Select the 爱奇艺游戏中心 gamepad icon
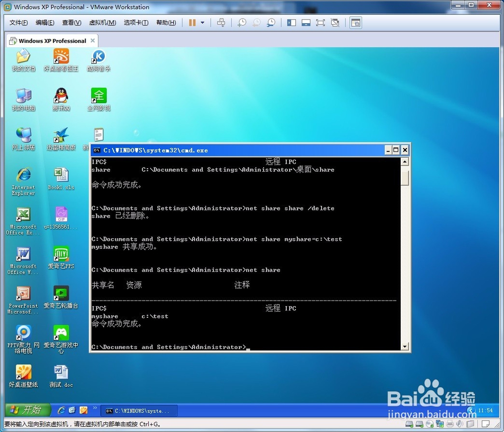 61,339
